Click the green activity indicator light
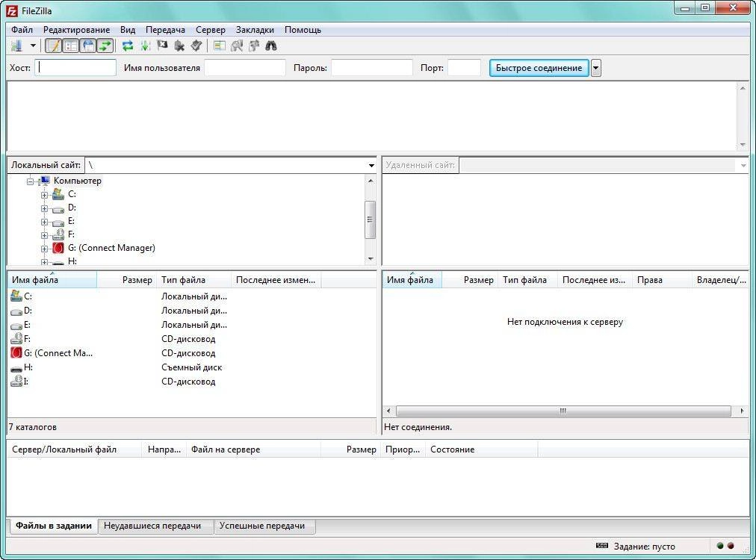This screenshot has height=560, width=756. pyautogui.click(x=720, y=546)
